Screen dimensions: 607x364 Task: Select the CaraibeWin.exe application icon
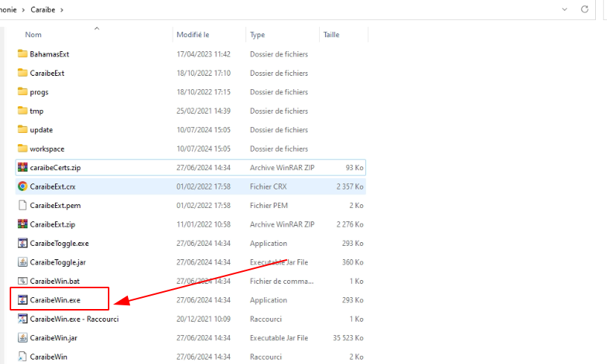[x=22, y=300]
